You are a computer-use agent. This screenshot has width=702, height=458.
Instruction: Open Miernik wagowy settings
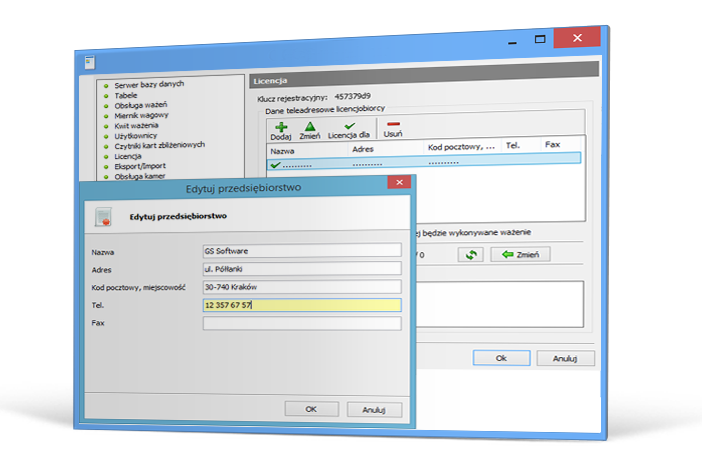coord(141,115)
